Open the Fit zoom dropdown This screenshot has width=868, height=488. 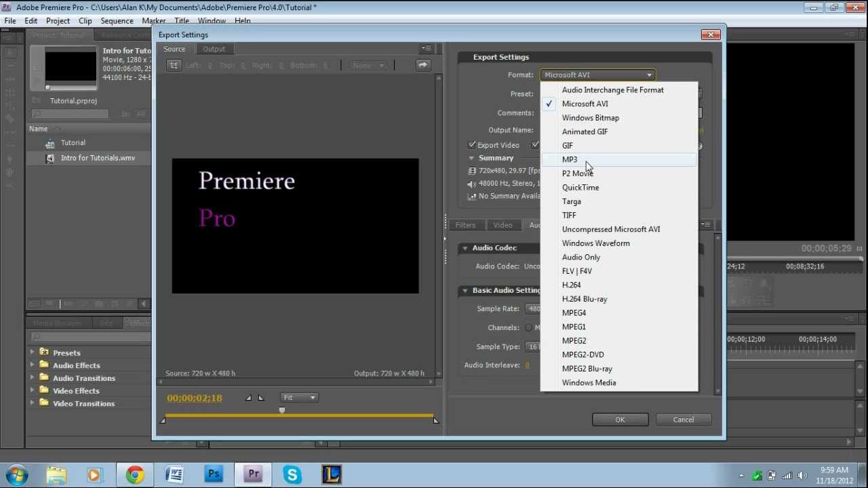coord(299,398)
